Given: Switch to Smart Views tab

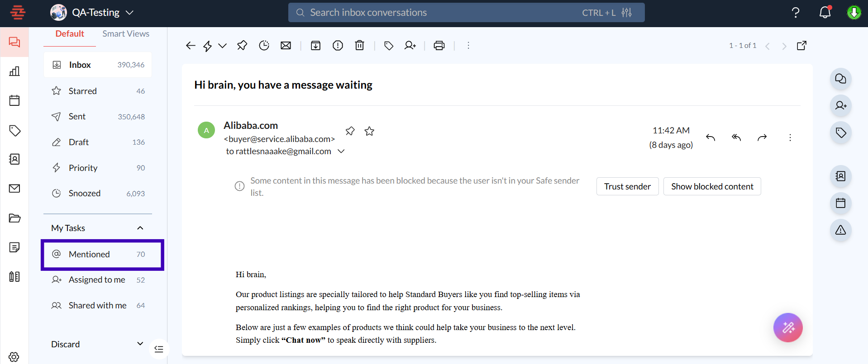Looking at the screenshot, I should click(x=125, y=34).
